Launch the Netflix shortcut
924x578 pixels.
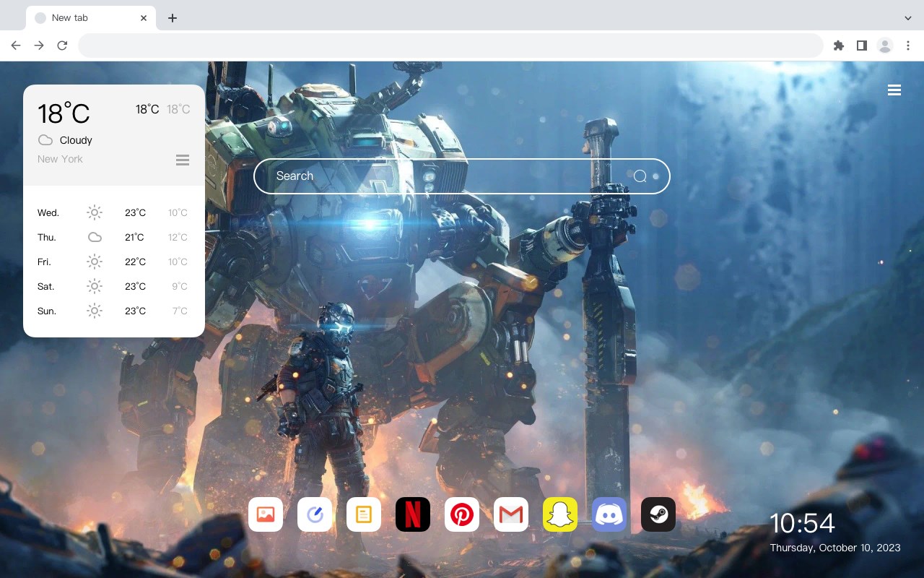(413, 514)
